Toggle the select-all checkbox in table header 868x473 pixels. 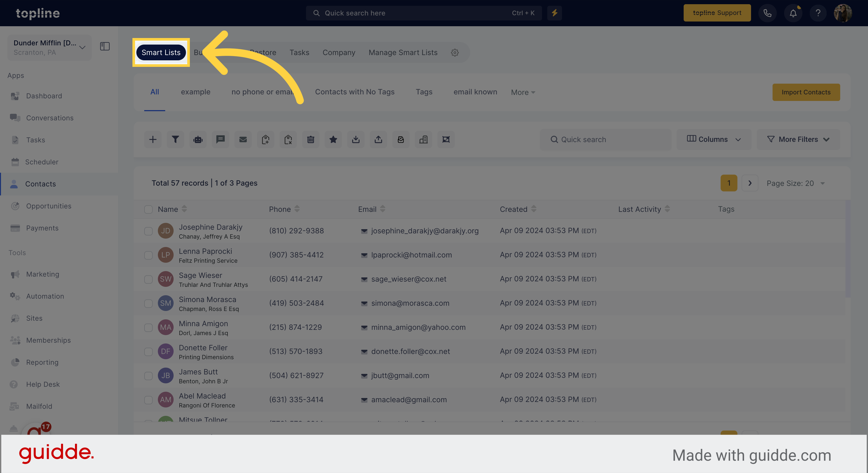coord(148,209)
